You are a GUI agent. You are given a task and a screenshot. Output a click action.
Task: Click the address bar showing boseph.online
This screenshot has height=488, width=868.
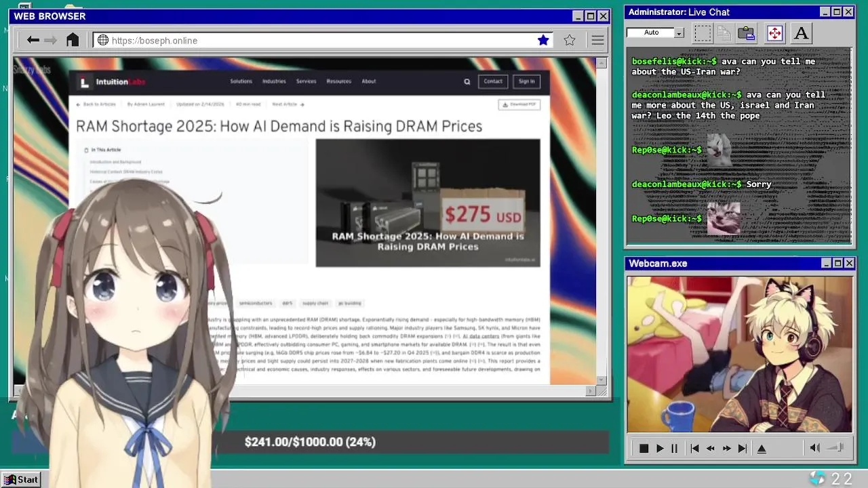pyautogui.click(x=323, y=41)
